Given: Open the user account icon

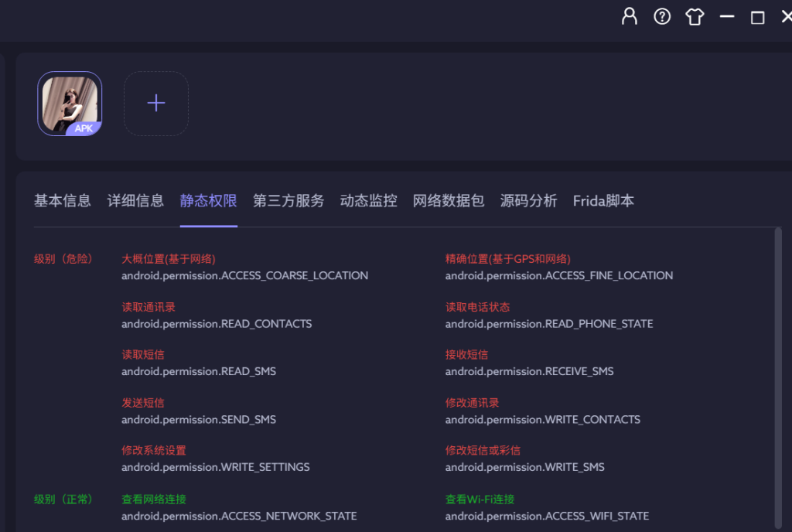Looking at the screenshot, I should [630, 16].
